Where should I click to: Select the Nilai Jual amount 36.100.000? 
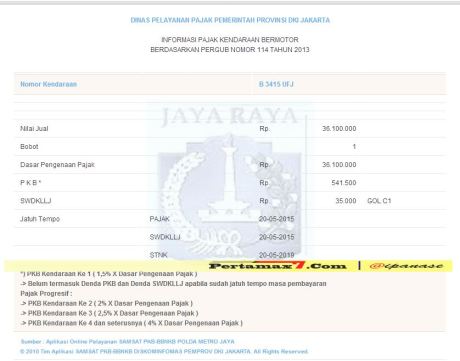[339, 129]
